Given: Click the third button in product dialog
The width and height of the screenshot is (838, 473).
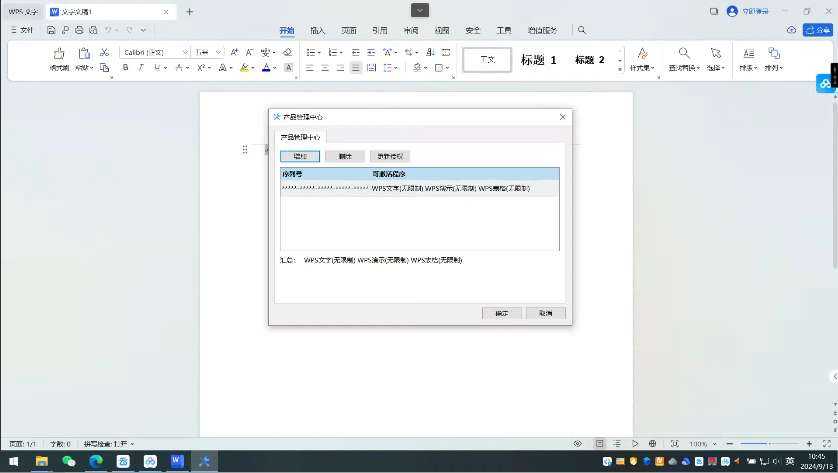Looking at the screenshot, I should (390, 156).
